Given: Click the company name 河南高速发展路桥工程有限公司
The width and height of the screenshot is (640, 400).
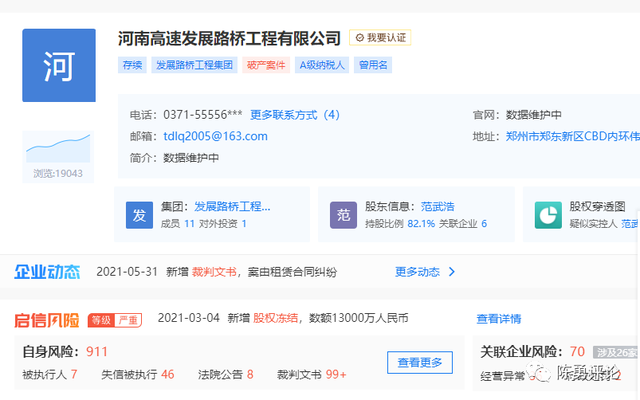Looking at the screenshot, I should pyautogui.click(x=229, y=38).
